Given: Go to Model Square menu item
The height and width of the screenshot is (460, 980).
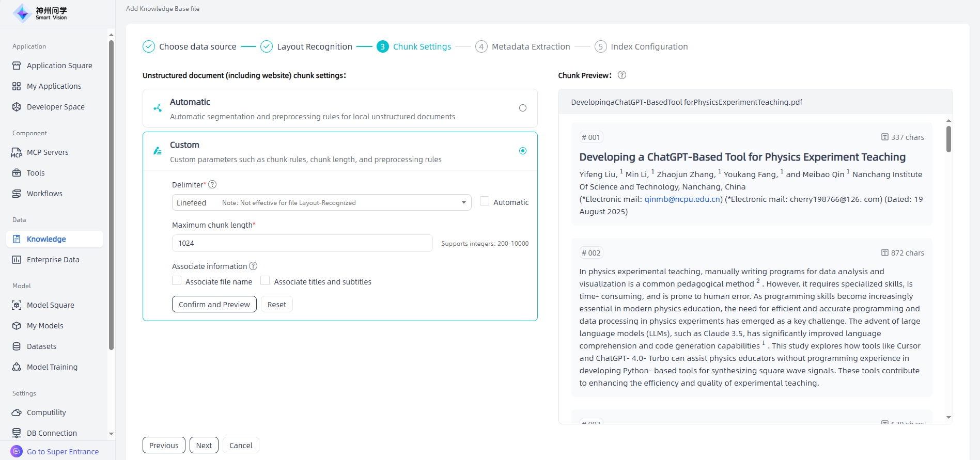Looking at the screenshot, I should tap(50, 305).
